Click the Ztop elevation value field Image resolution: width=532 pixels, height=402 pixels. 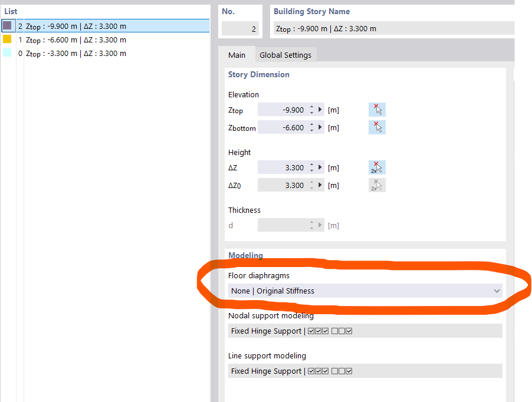283,110
